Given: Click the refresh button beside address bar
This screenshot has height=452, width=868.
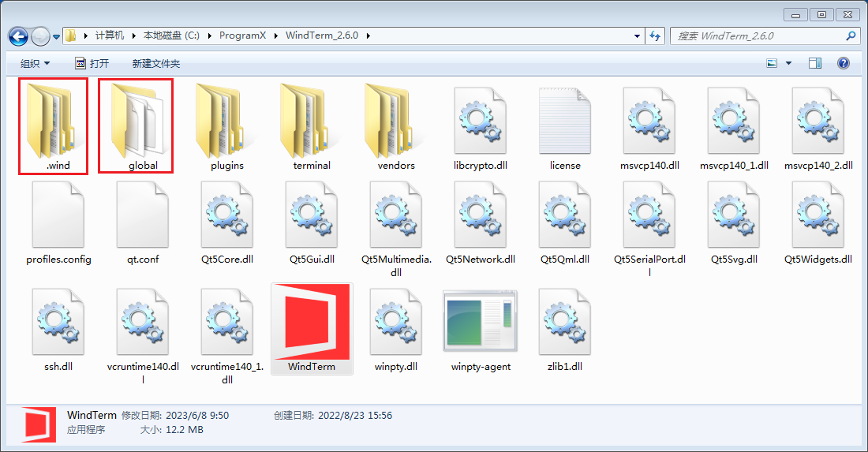Looking at the screenshot, I should point(654,35).
